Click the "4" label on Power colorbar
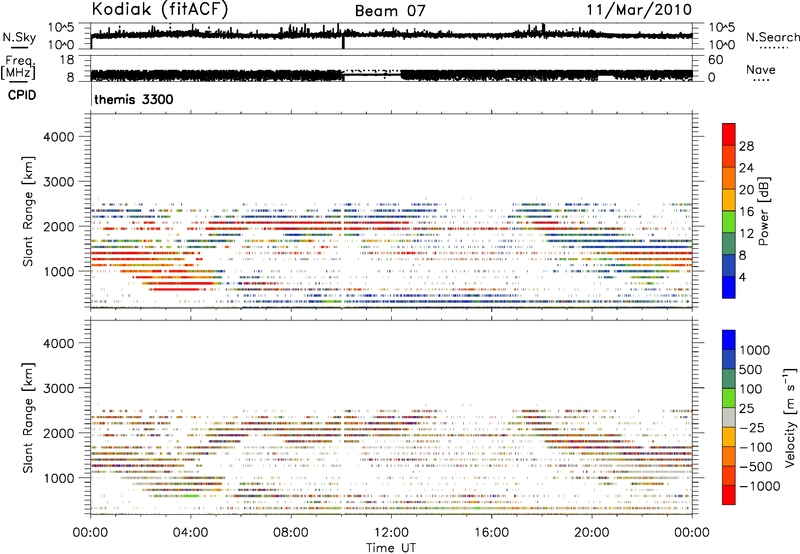Image resolution: width=800 pixels, height=554 pixels. click(x=743, y=277)
